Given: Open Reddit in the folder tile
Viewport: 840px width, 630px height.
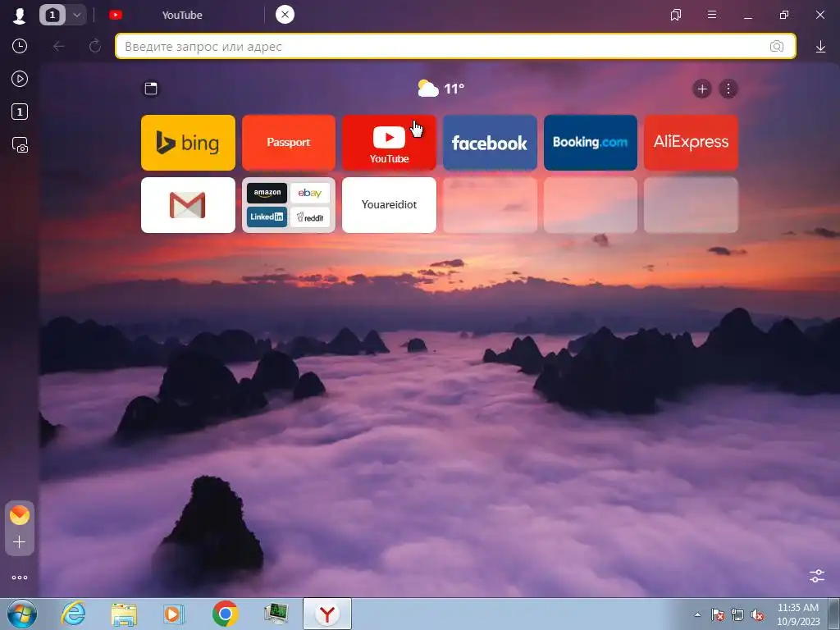Looking at the screenshot, I should coord(309,217).
